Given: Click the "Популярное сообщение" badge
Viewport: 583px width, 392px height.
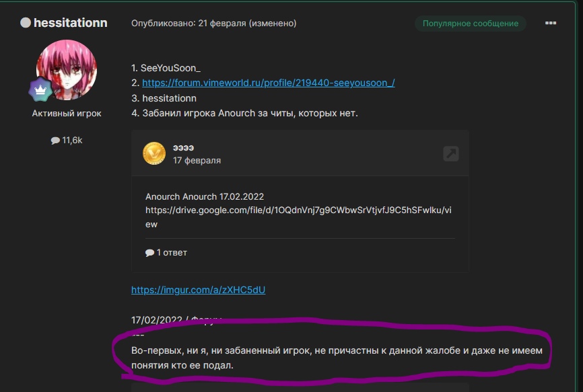Looking at the screenshot, I should pyautogui.click(x=470, y=24).
